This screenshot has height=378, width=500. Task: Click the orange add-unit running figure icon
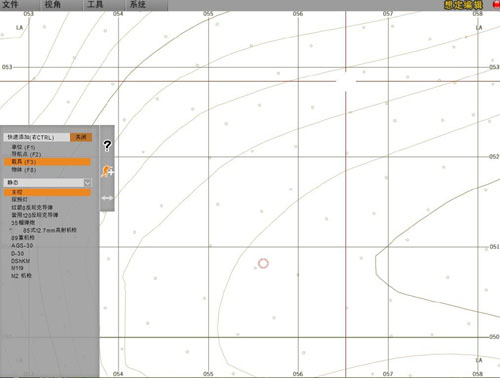point(107,171)
